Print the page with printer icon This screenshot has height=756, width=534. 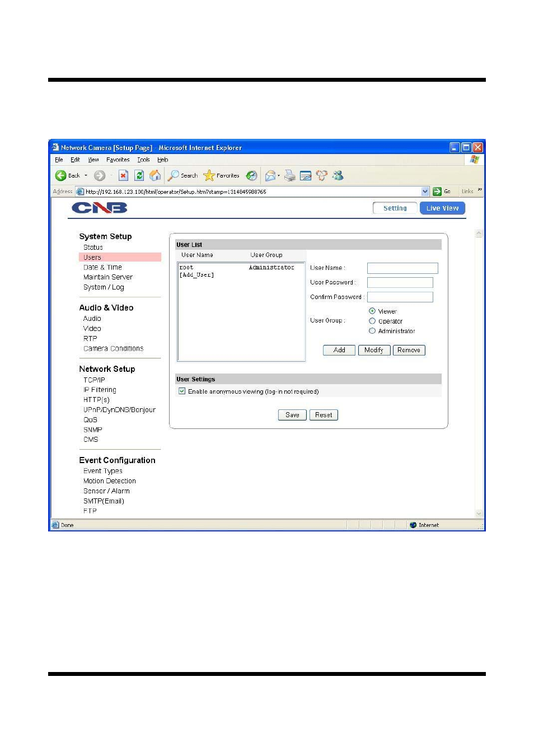(x=290, y=176)
